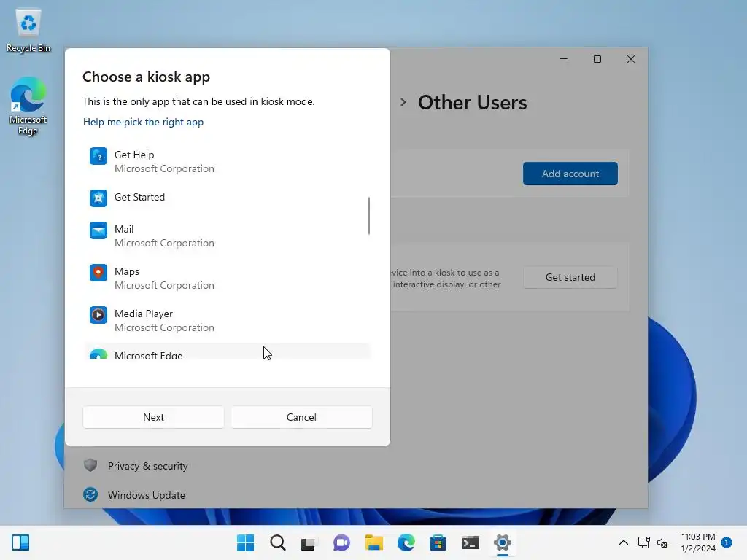Pick the Media Player app icon
Screen dimensions: 747x560
[98, 315]
